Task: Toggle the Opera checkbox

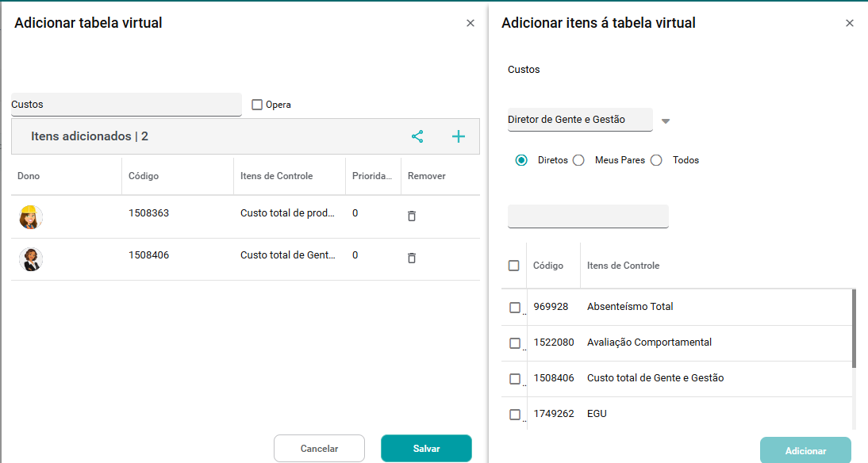Action: point(257,105)
